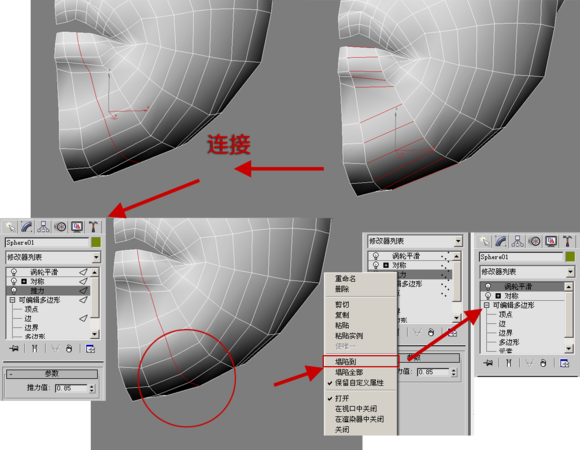Click Make Unique icon in left panel
The image size is (580, 450).
pos(55,348)
